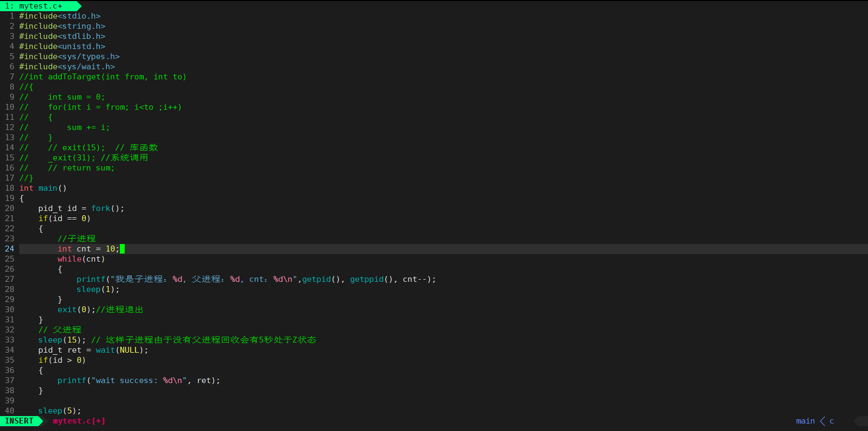This screenshot has height=431, width=868.
Task: Click line number 18 in the gutter
Action: (x=10, y=188)
